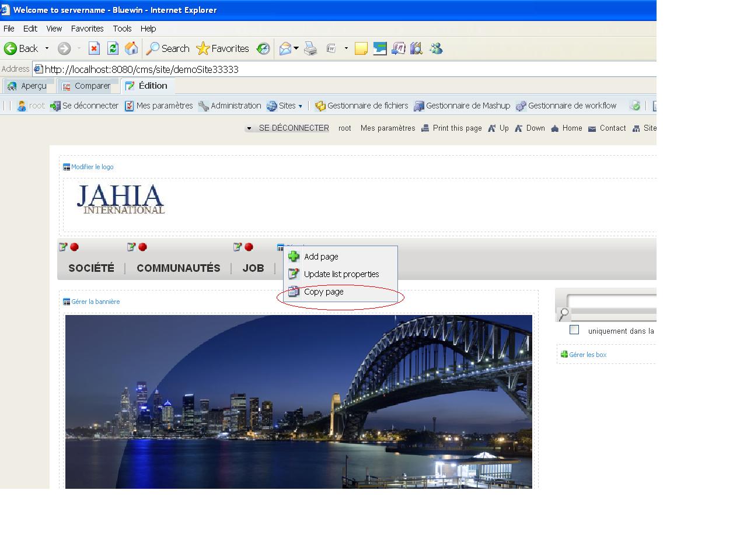
Task: Open the Edit menu
Action: pos(30,29)
